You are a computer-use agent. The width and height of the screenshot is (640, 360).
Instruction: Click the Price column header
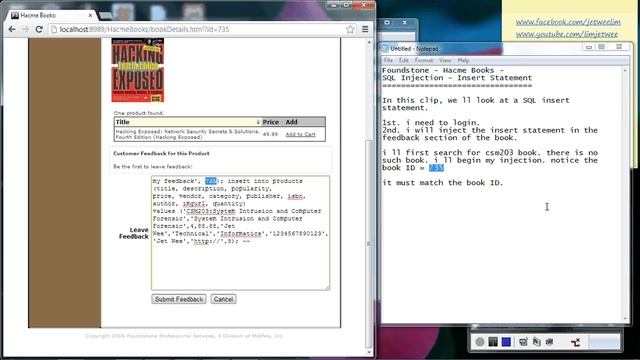(271, 122)
